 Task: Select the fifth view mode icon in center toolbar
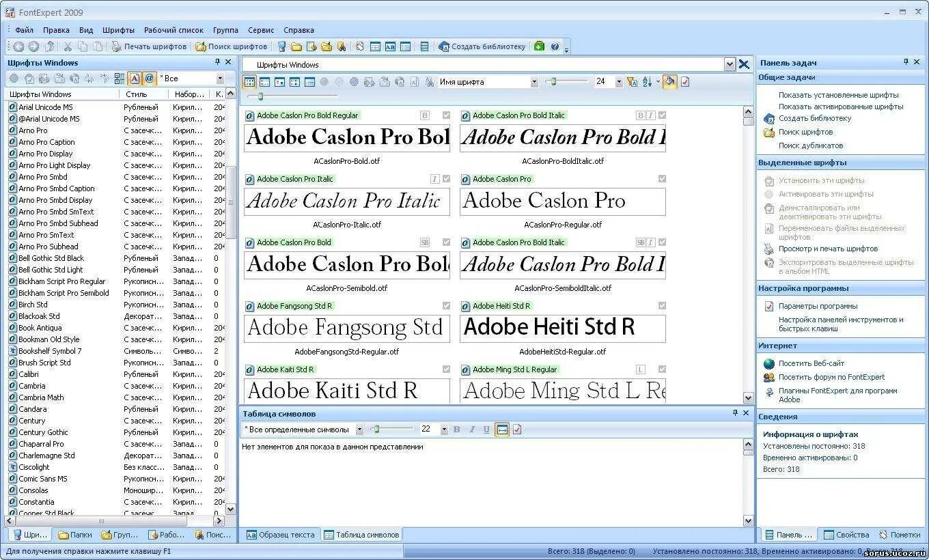coord(310,82)
